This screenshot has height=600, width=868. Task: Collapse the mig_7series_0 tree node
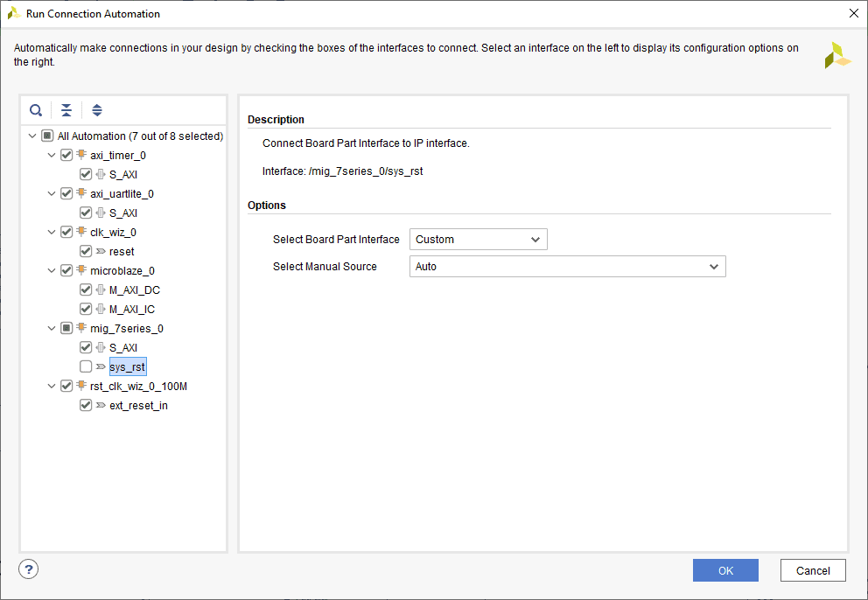click(52, 329)
